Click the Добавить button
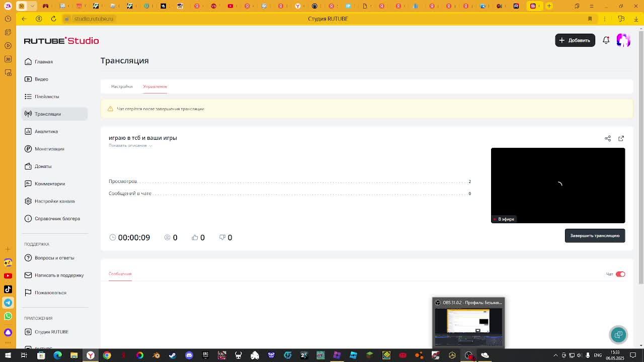The height and width of the screenshot is (362, 644). [575, 40]
